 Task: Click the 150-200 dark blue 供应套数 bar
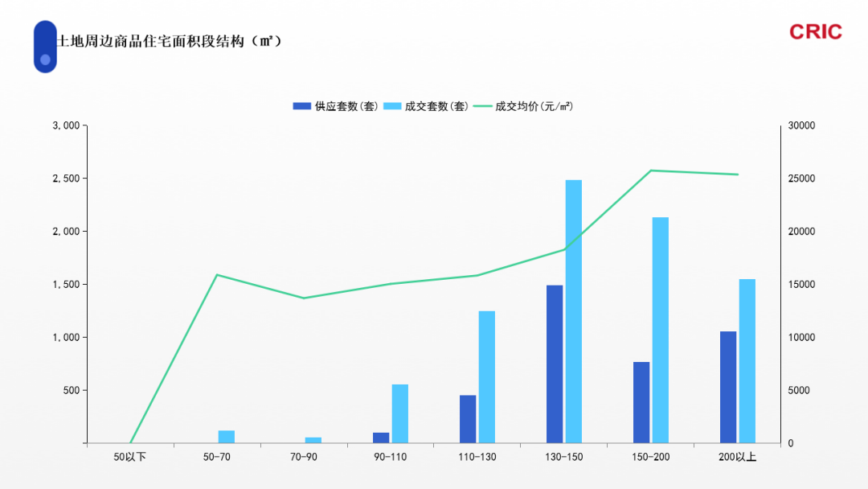click(x=641, y=403)
